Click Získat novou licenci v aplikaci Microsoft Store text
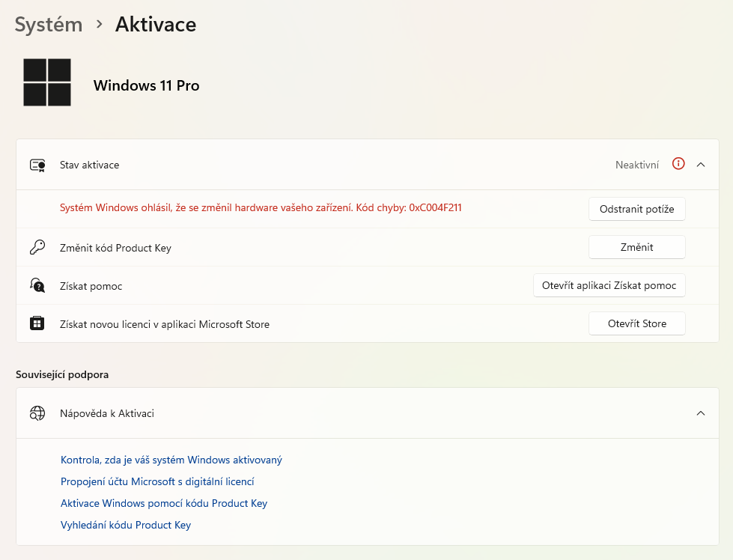 [x=165, y=324]
